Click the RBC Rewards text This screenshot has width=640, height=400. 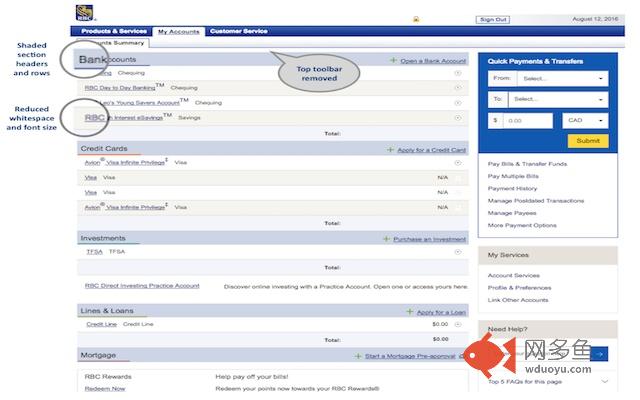[108, 376]
